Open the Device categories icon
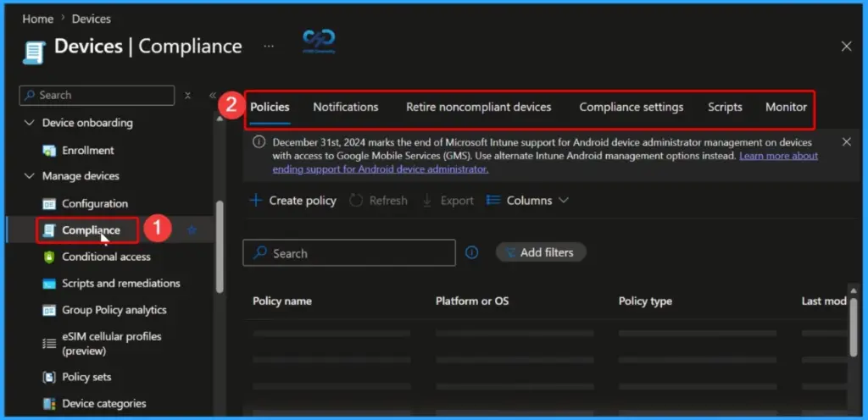The height and width of the screenshot is (420, 868). (49, 403)
